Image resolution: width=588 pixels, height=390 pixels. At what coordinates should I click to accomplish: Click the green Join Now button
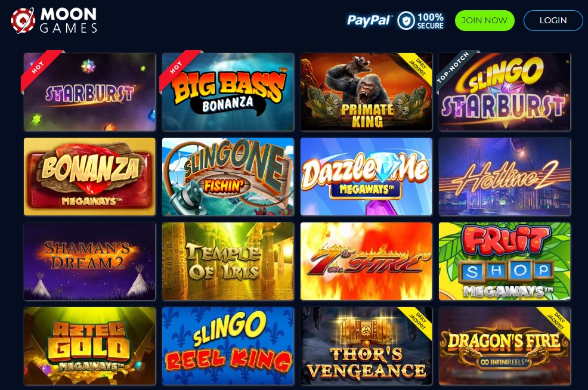click(484, 20)
